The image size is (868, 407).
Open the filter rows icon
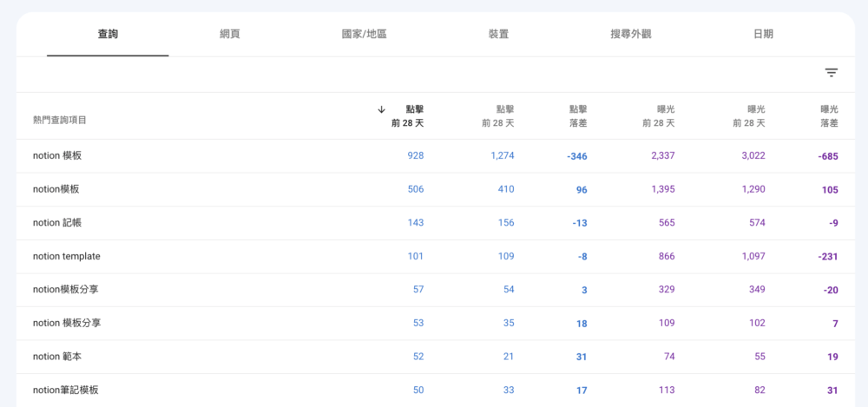pos(831,73)
